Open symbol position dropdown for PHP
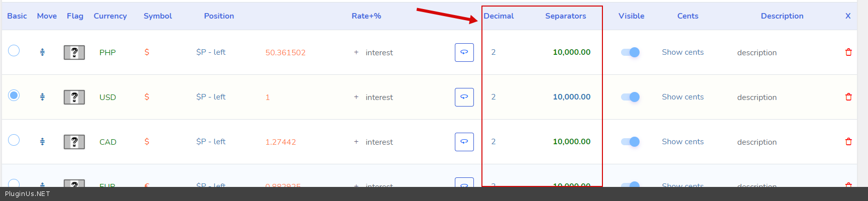 211,52
